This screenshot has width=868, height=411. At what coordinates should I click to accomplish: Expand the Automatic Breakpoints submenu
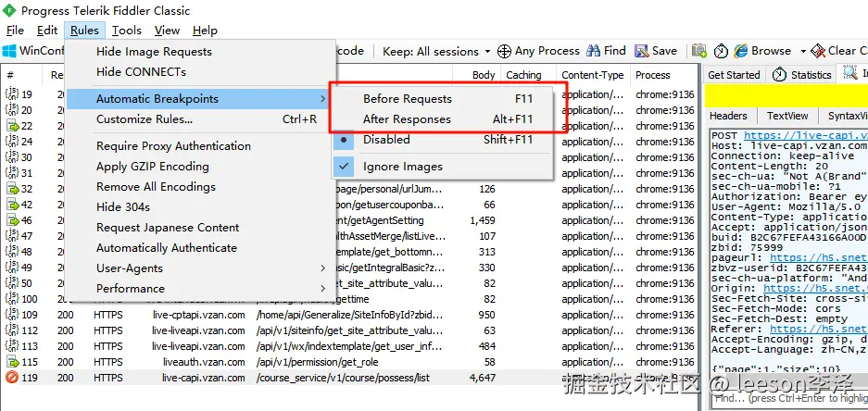(x=200, y=99)
